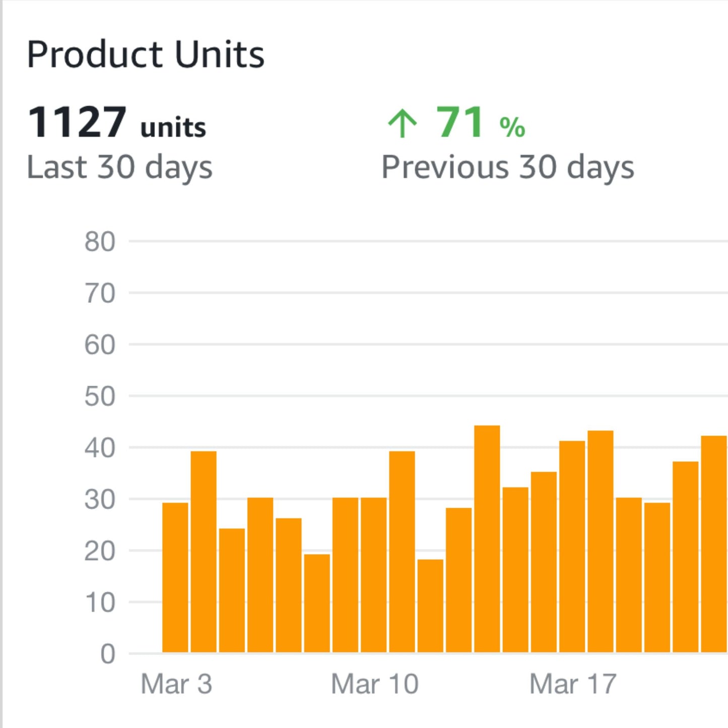The image size is (728, 728).
Task: Click the green upward trend arrow icon
Action: (x=402, y=124)
